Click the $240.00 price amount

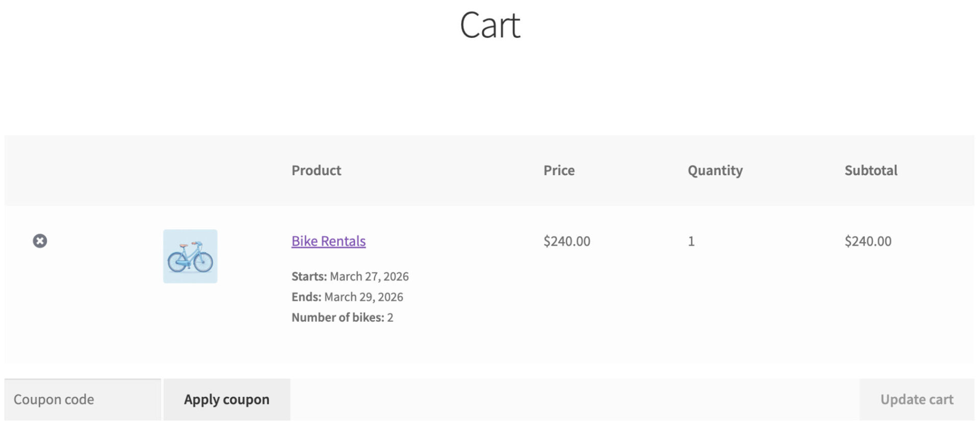[567, 241]
